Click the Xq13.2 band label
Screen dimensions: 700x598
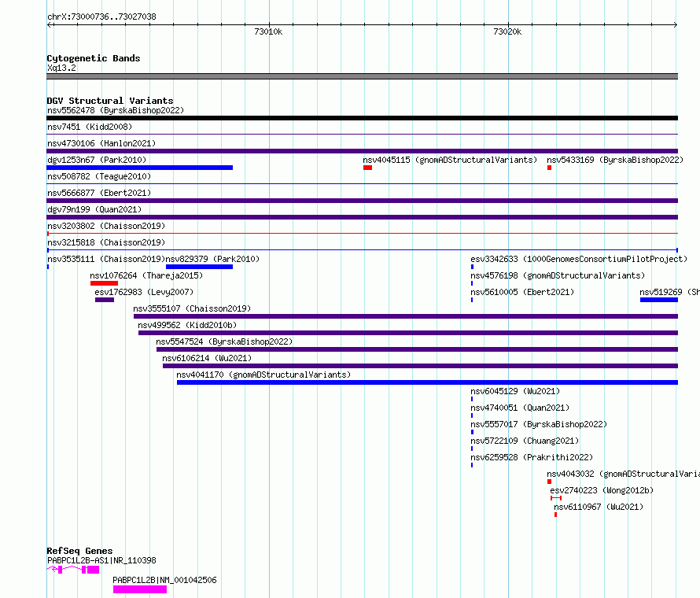pyautogui.click(x=61, y=68)
